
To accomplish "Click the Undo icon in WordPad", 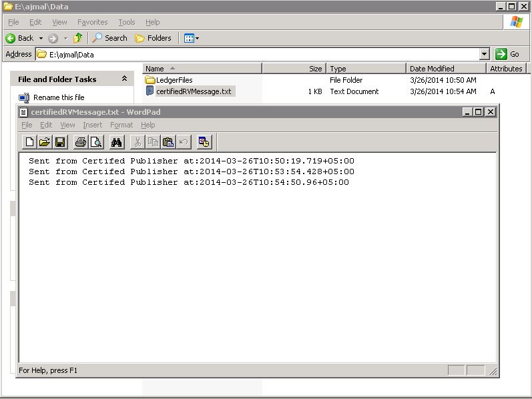I will (184, 142).
